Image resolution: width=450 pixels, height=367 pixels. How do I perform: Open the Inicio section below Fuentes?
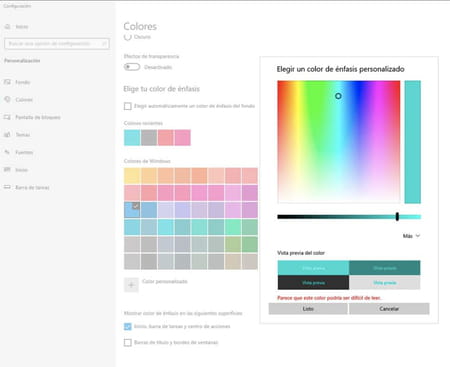coord(22,170)
